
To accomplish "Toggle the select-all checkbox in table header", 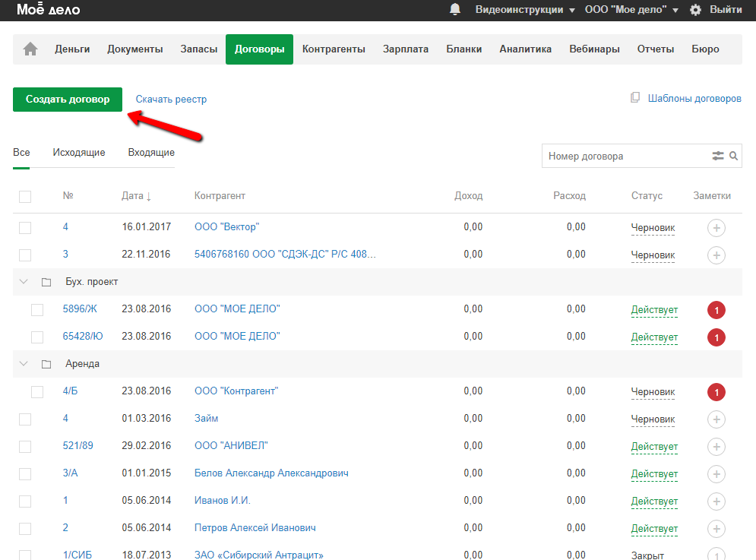I will pyautogui.click(x=25, y=196).
